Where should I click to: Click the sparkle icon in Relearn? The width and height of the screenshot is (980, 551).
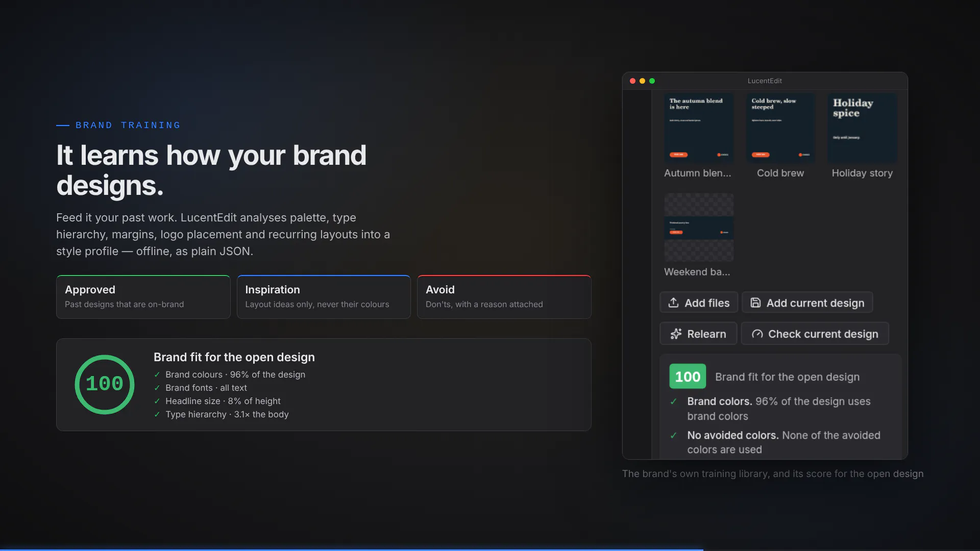coord(676,334)
